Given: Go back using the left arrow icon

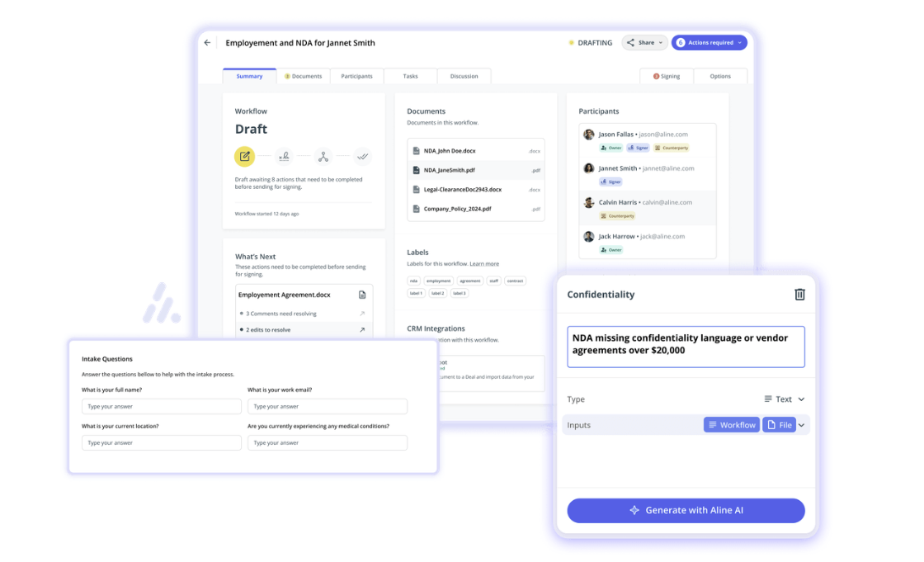Looking at the screenshot, I should click(207, 42).
